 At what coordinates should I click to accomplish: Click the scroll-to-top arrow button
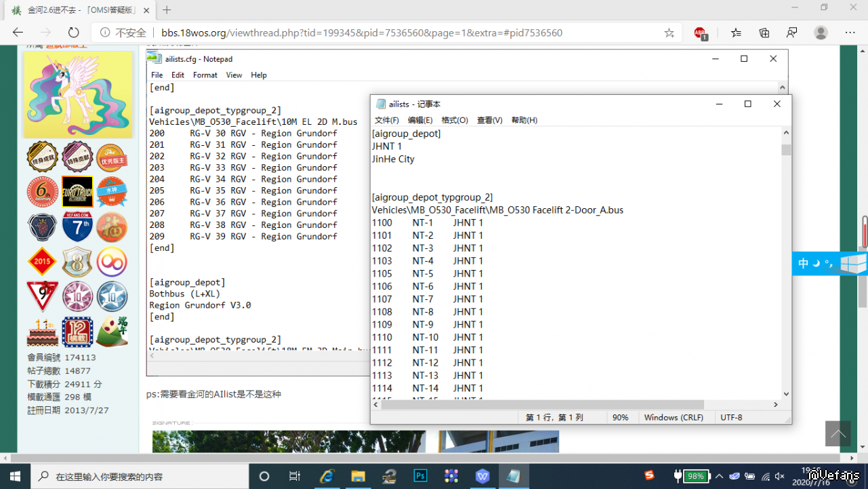[x=838, y=434]
